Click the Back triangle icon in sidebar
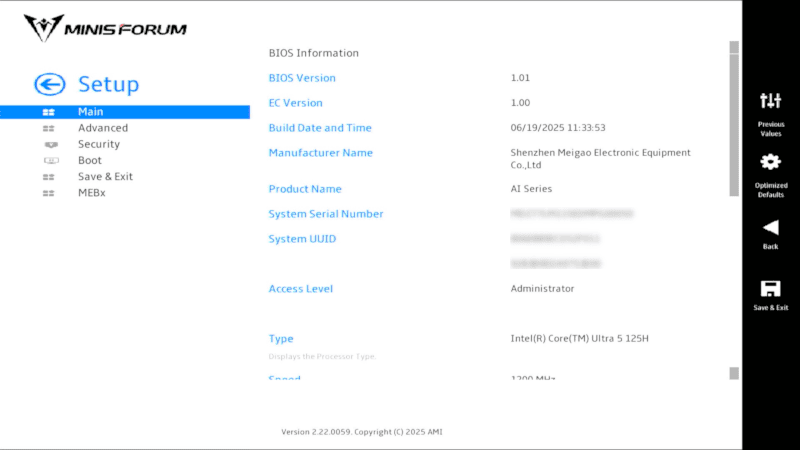Viewport: 800px width, 450px height. (770, 227)
